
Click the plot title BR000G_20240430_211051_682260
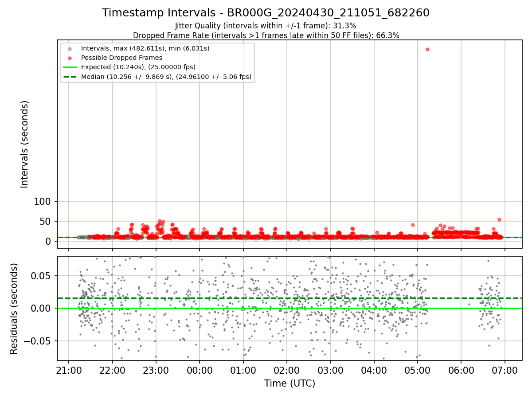tap(266, 13)
